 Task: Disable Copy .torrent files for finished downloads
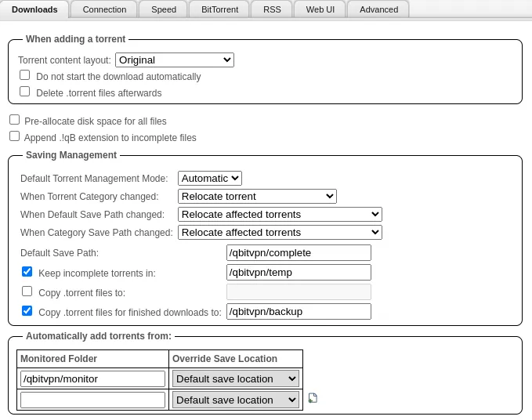tap(27, 310)
